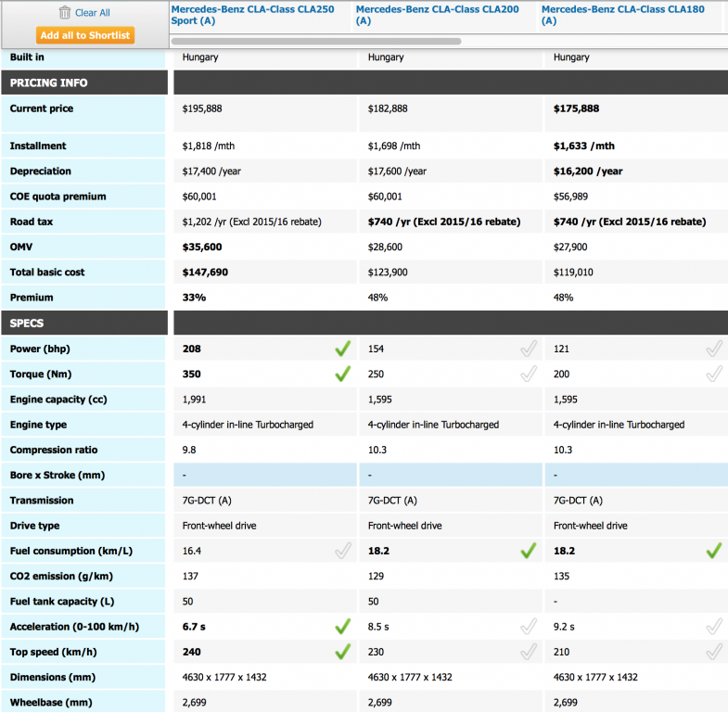Click grey checkmark for Top speed 230
The width and height of the screenshot is (728, 712).
click(x=529, y=652)
